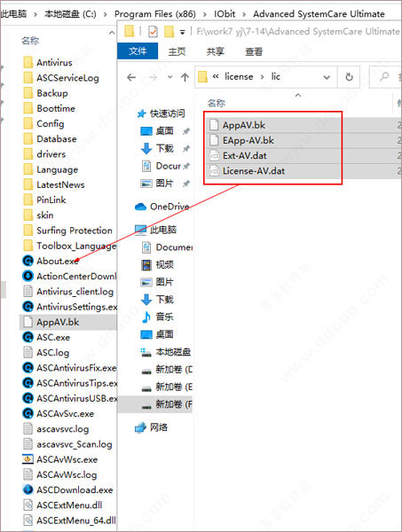Image resolution: width=402 pixels, height=532 pixels.
Task: Open the 查看 ribbon tab
Action: (254, 51)
